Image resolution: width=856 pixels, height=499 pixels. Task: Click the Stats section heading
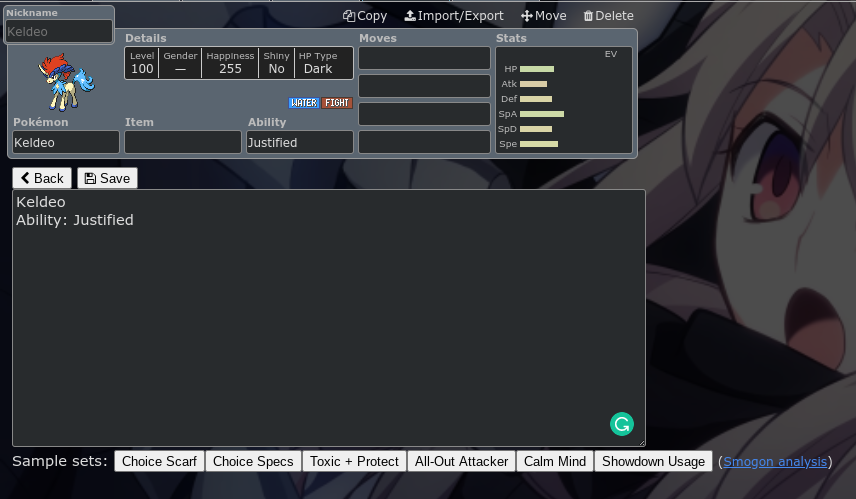[x=511, y=38]
